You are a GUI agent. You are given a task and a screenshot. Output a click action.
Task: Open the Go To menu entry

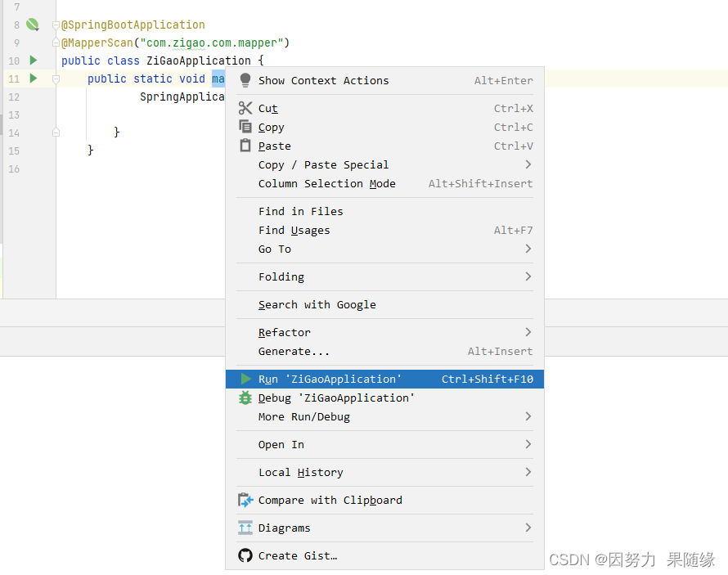coord(384,249)
